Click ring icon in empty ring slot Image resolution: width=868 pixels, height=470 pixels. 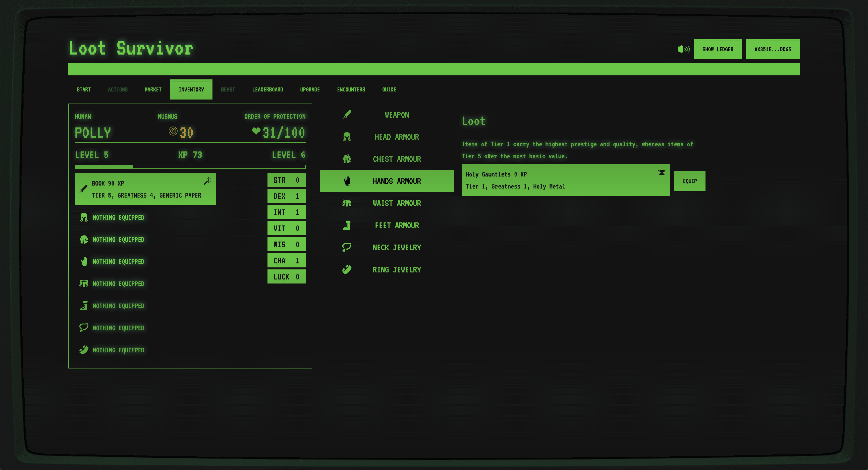coord(84,350)
